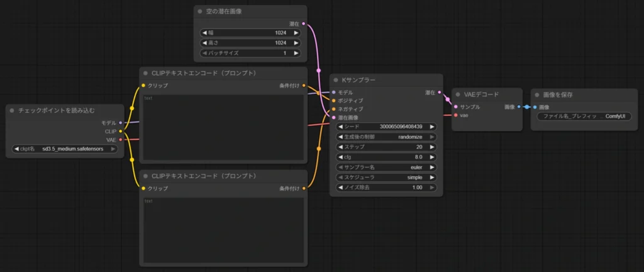
Task: Click the 画像 output socket on VAEデコード
Action: click(519, 107)
